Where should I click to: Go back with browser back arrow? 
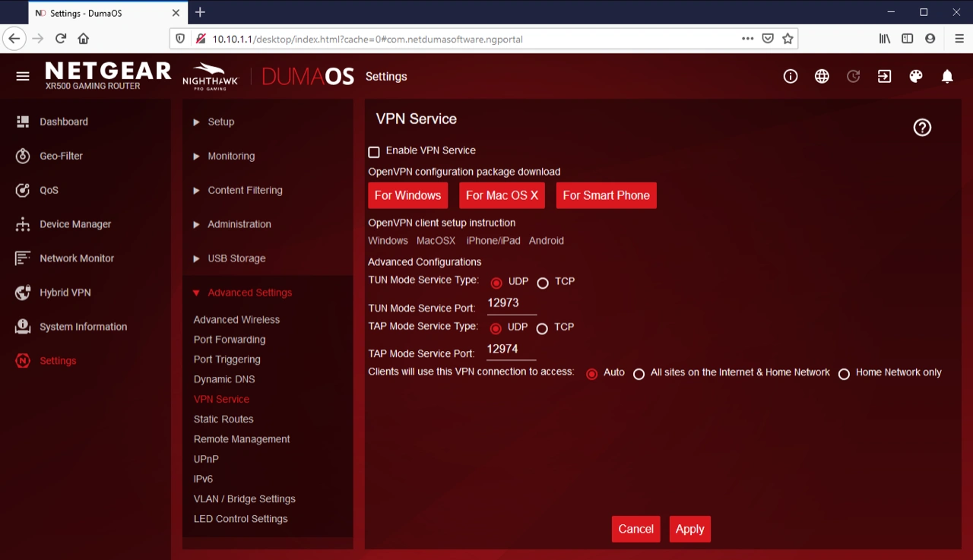(14, 38)
